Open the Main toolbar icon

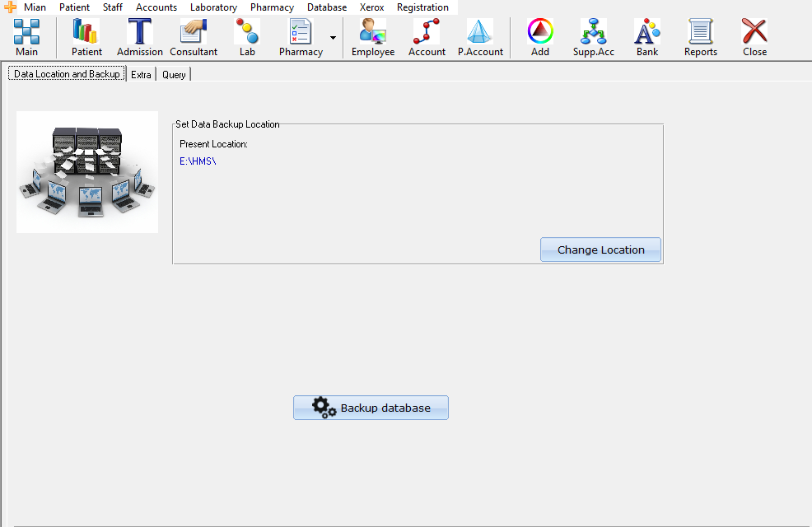point(26,37)
